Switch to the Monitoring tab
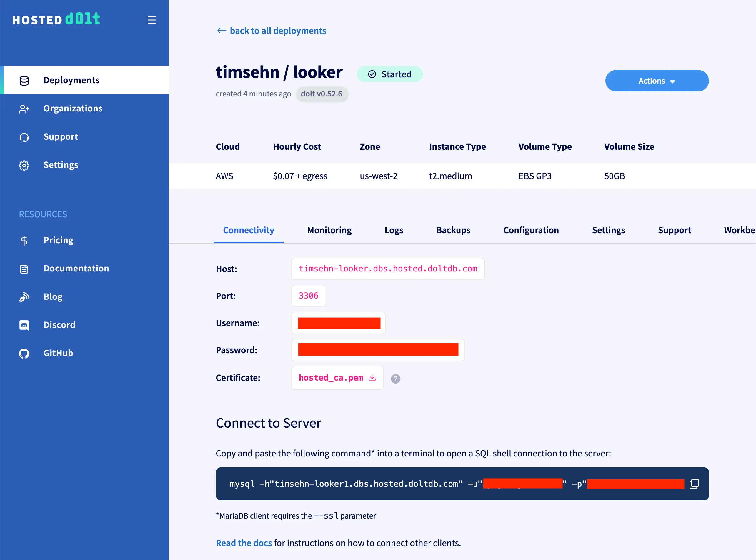The height and width of the screenshot is (560, 756). tap(329, 230)
